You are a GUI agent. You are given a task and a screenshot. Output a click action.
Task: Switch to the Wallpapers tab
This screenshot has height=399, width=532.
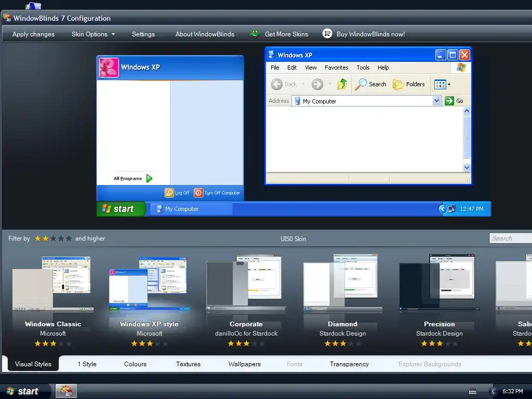pyautogui.click(x=244, y=364)
